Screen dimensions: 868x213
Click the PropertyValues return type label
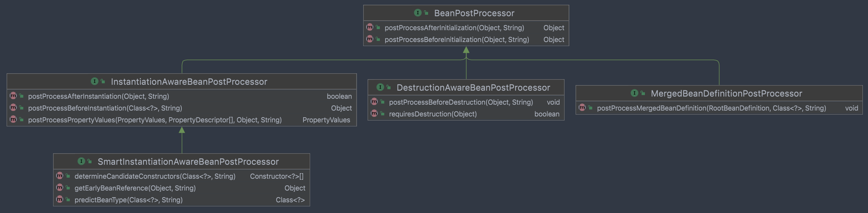pyautogui.click(x=326, y=120)
